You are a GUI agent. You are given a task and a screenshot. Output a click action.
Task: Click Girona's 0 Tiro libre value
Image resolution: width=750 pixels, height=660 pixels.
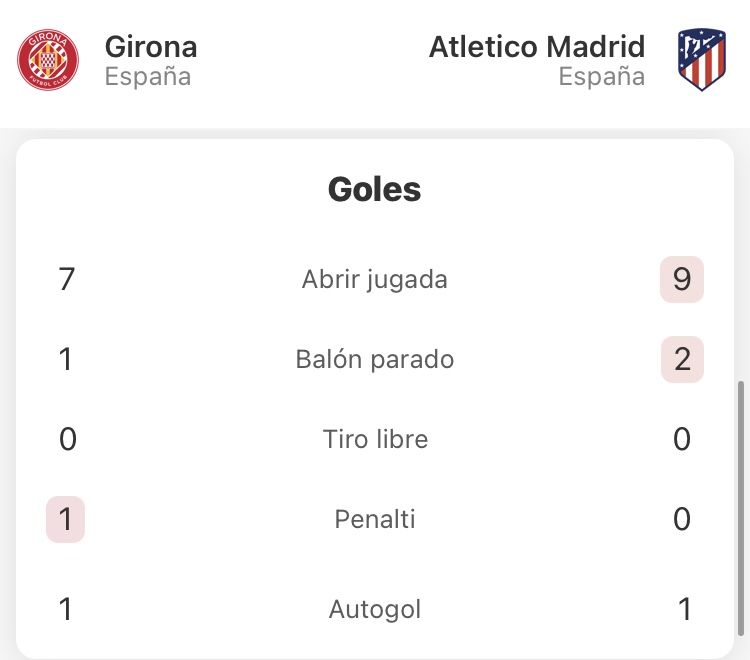67,439
